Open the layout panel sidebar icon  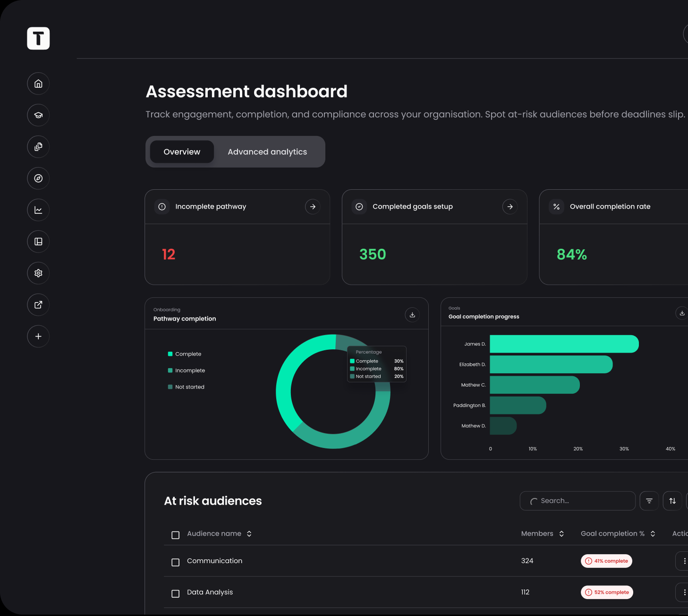click(38, 242)
